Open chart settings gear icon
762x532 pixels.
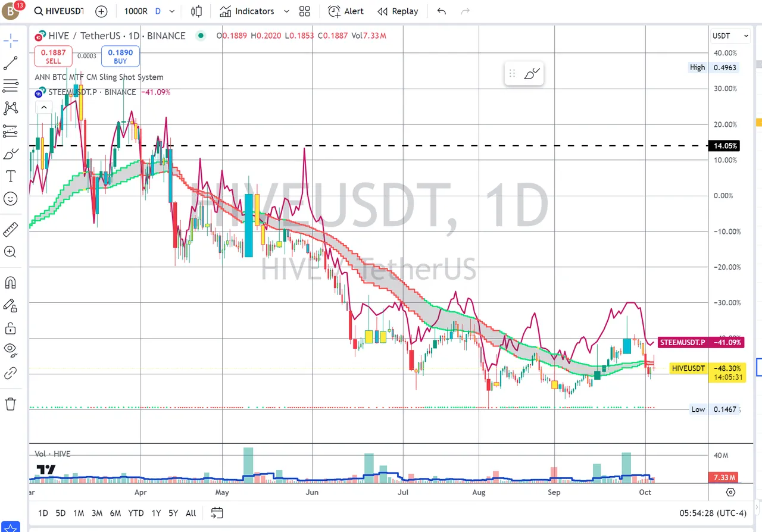[730, 492]
